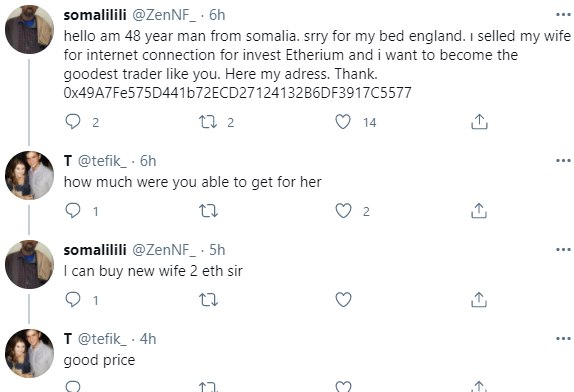Image resolution: width=574 pixels, height=392 pixels.
Task: Like the "I can buy new wife" tweet
Action: [x=343, y=300]
